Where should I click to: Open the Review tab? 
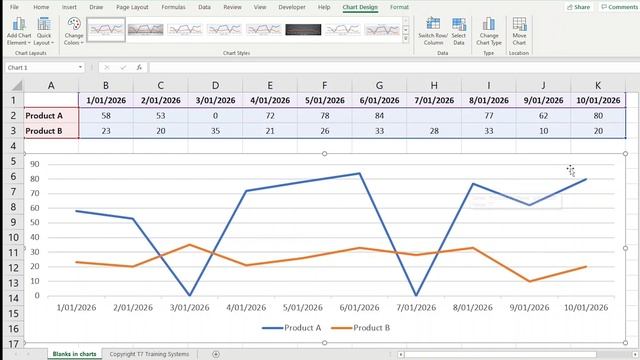click(232, 7)
